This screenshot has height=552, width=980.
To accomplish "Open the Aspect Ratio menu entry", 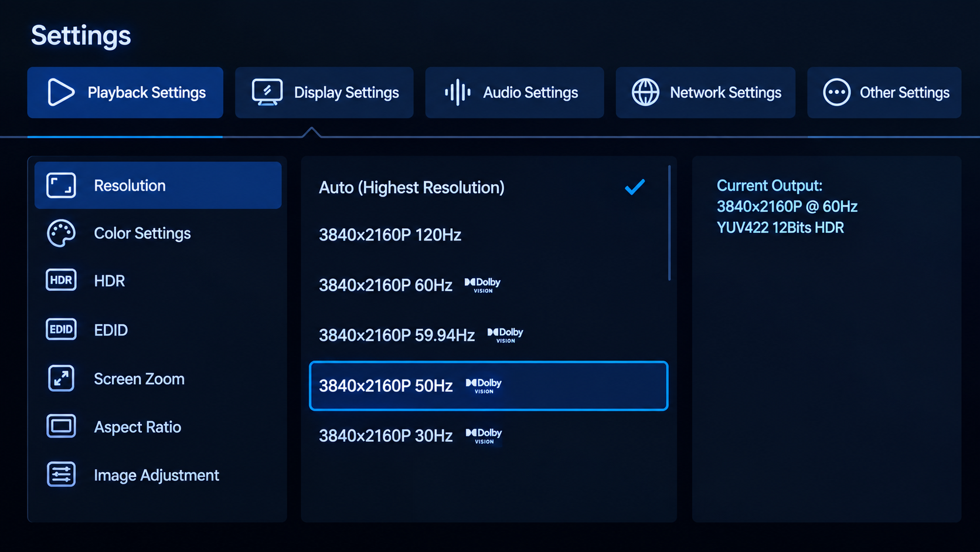I will [x=158, y=426].
